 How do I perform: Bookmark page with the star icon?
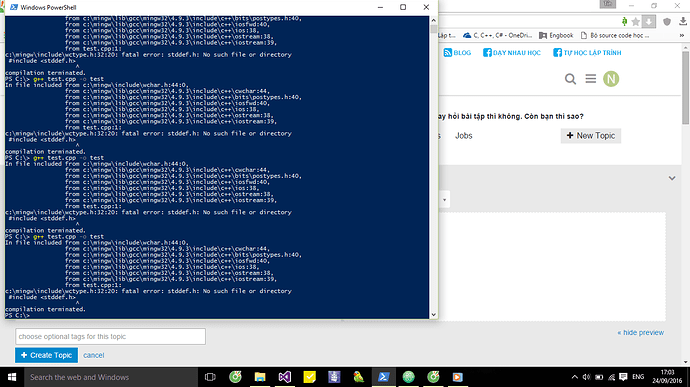tap(635, 22)
